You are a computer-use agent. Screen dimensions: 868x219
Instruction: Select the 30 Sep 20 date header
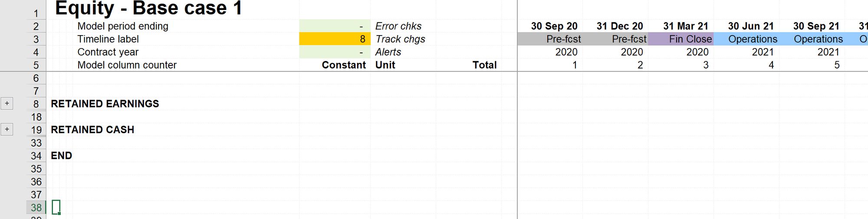[x=554, y=26]
